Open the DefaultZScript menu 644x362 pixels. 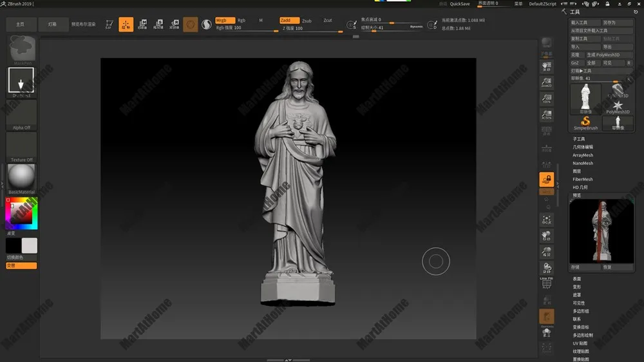(542, 4)
